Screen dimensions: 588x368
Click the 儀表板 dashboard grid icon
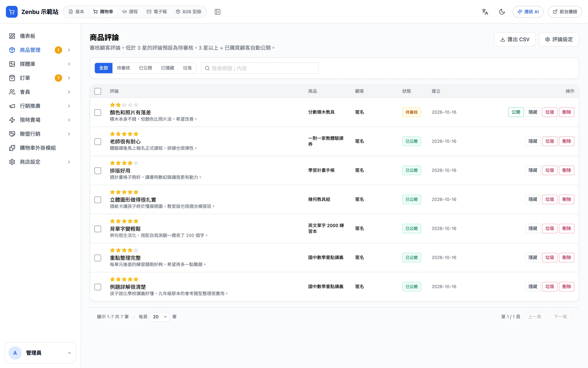[12, 36]
